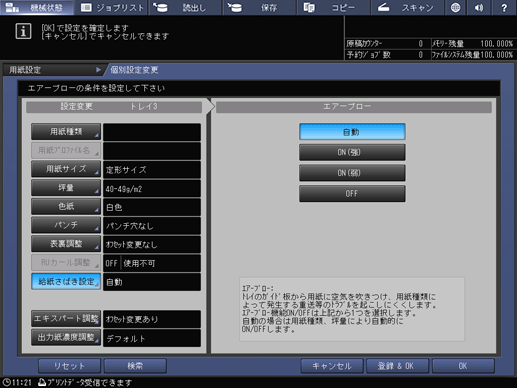The width and height of the screenshot is (517, 388).
Task: Open the 読出し recall tab
Action: [185, 7]
